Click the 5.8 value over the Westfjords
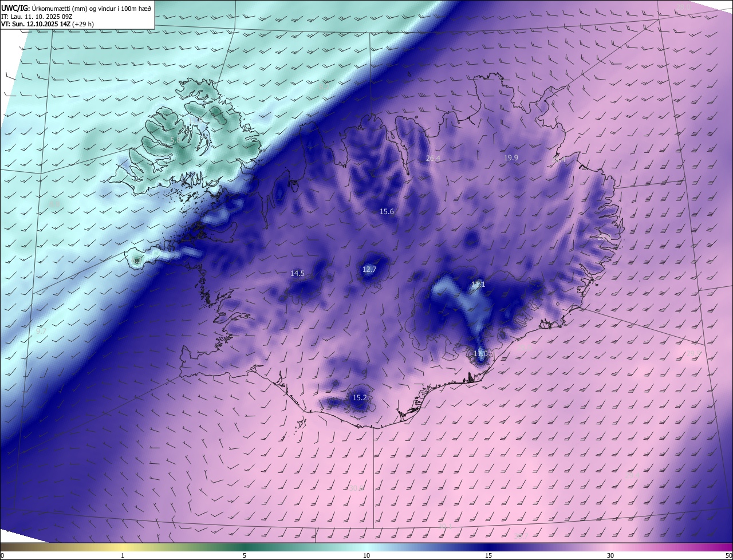The height and width of the screenshot is (560, 733). click(175, 140)
